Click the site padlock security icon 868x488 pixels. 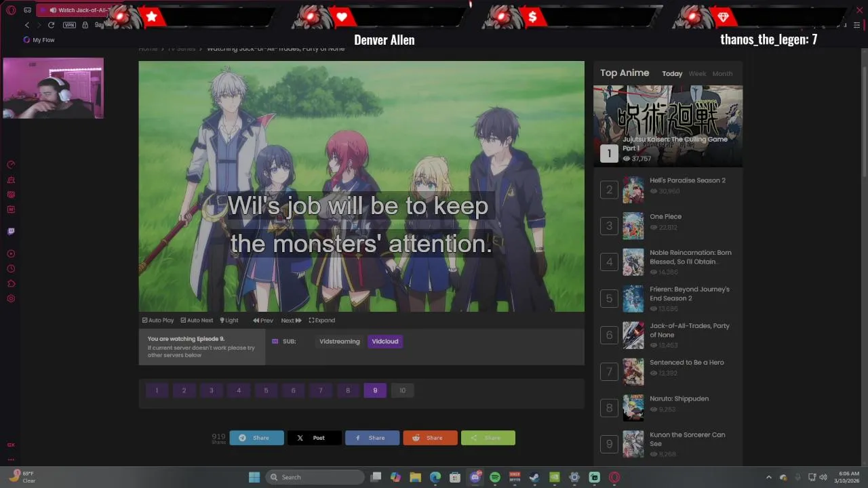[85, 25]
